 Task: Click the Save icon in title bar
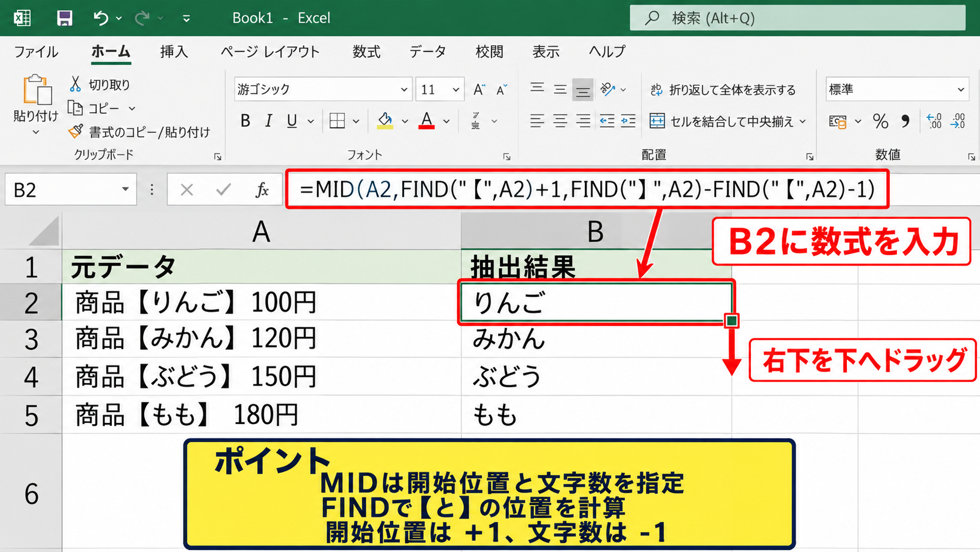click(x=64, y=18)
